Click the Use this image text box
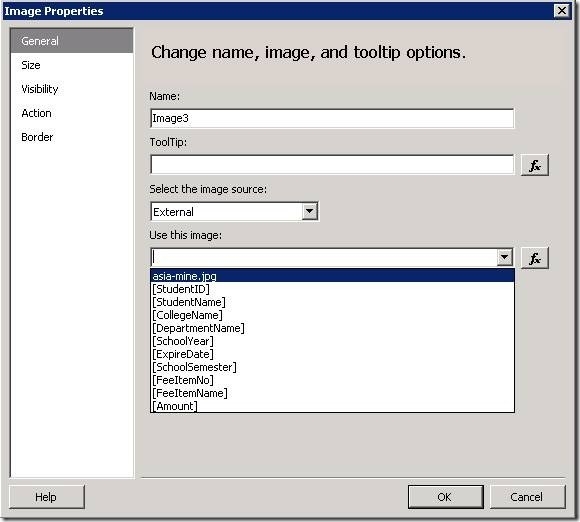 pos(324,257)
